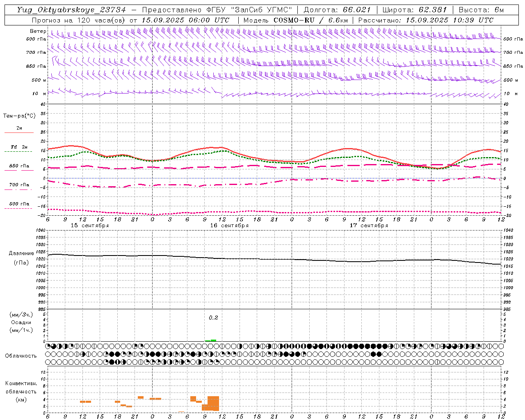This screenshot has width=525, height=420.
Task: Click the station title Yug_Oktyabrskoye_23734
Action: (71, 10)
